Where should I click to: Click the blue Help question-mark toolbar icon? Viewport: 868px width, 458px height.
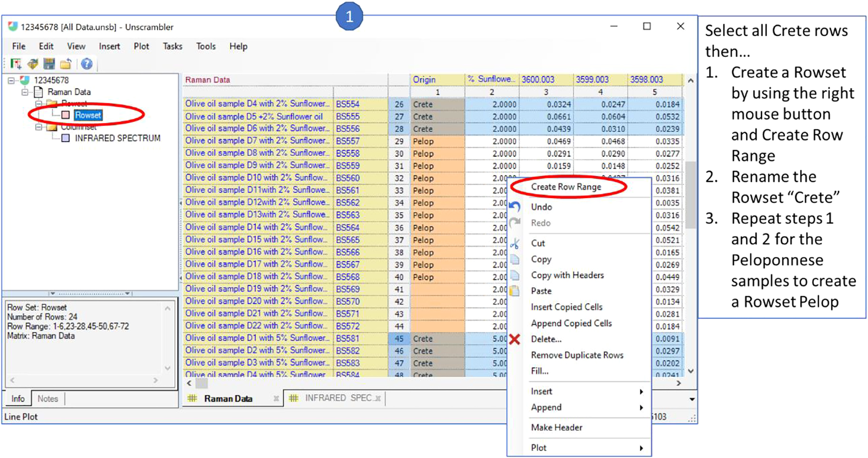pyautogui.click(x=87, y=64)
